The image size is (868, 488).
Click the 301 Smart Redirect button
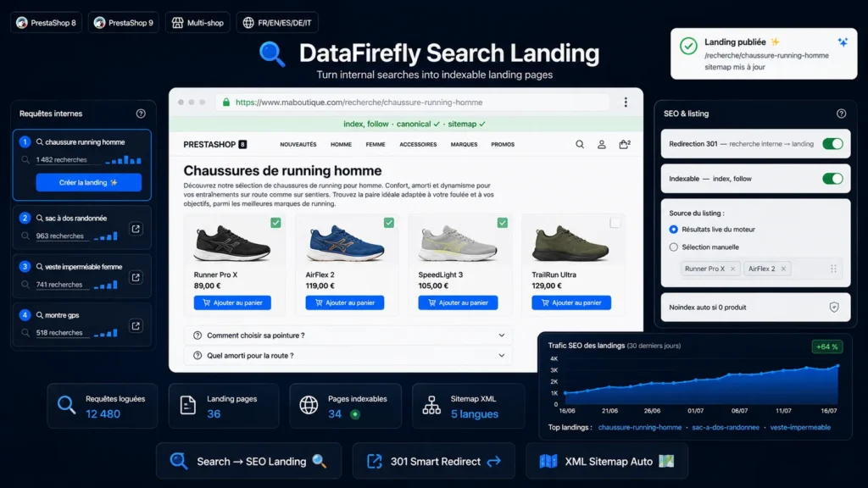(x=433, y=461)
